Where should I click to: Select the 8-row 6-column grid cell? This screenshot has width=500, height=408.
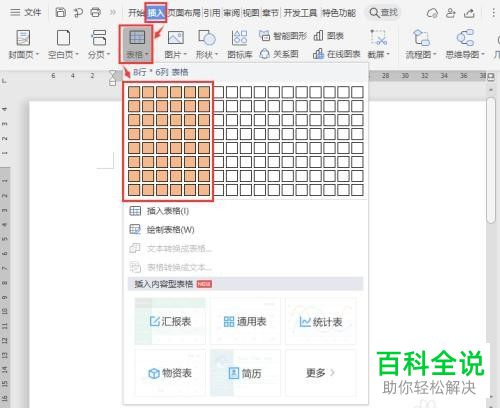click(x=203, y=189)
